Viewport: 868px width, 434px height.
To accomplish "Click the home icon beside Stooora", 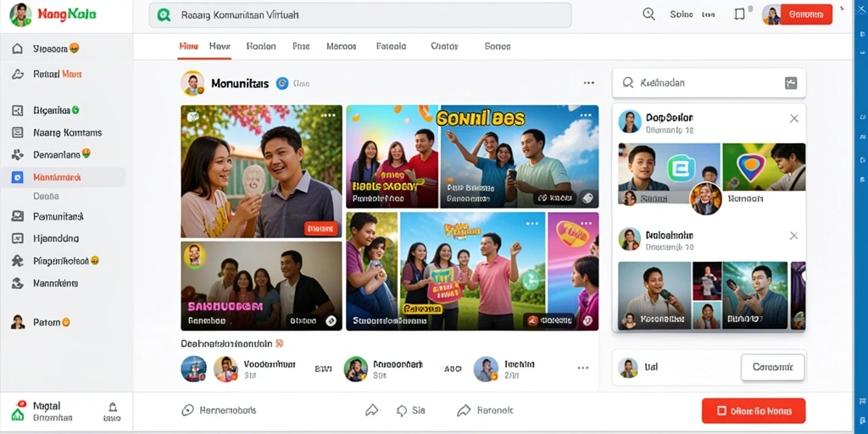I will click(18, 48).
